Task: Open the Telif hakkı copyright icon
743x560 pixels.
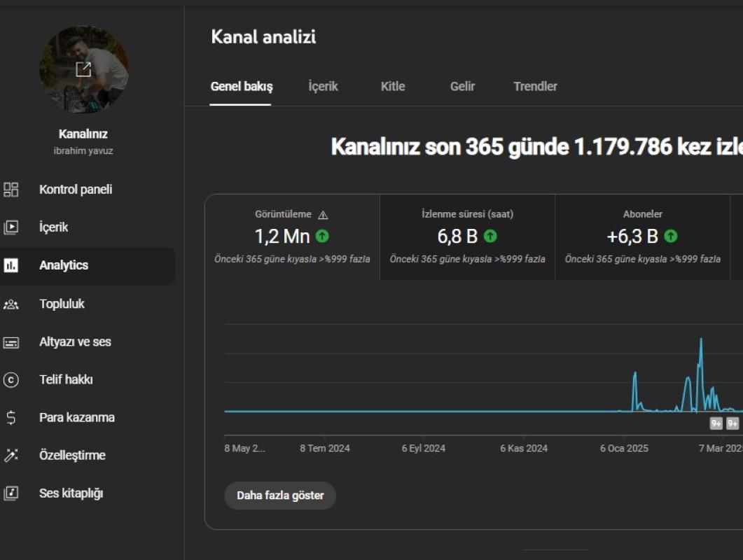Action: point(11,380)
